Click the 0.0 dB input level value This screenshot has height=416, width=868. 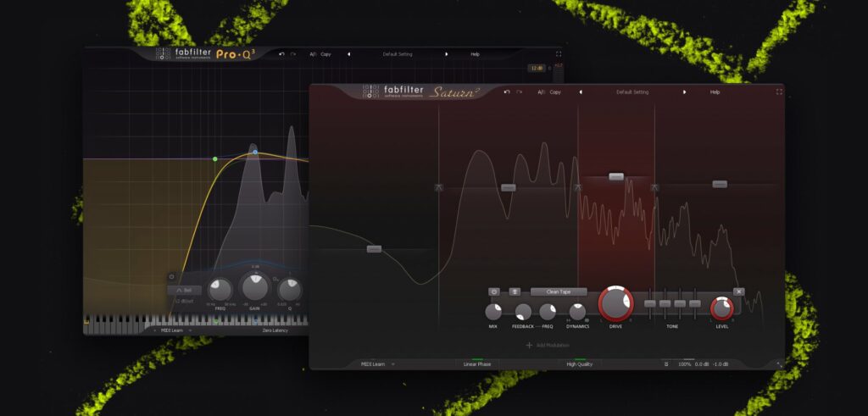tap(701, 364)
